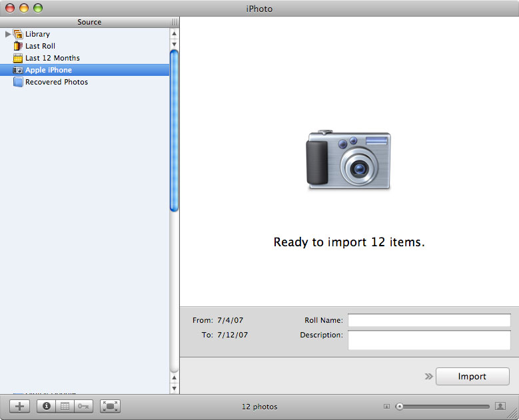This screenshot has height=420, width=519.
Task: Expand the Library disclosure triangle
Action: (8, 34)
